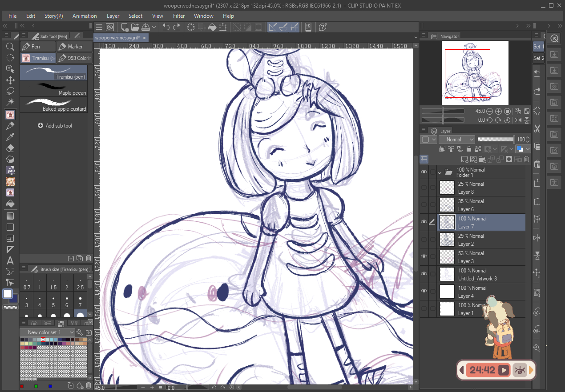Select the Text tool
Image resolution: width=565 pixels, height=392 pixels.
click(10, 260)
